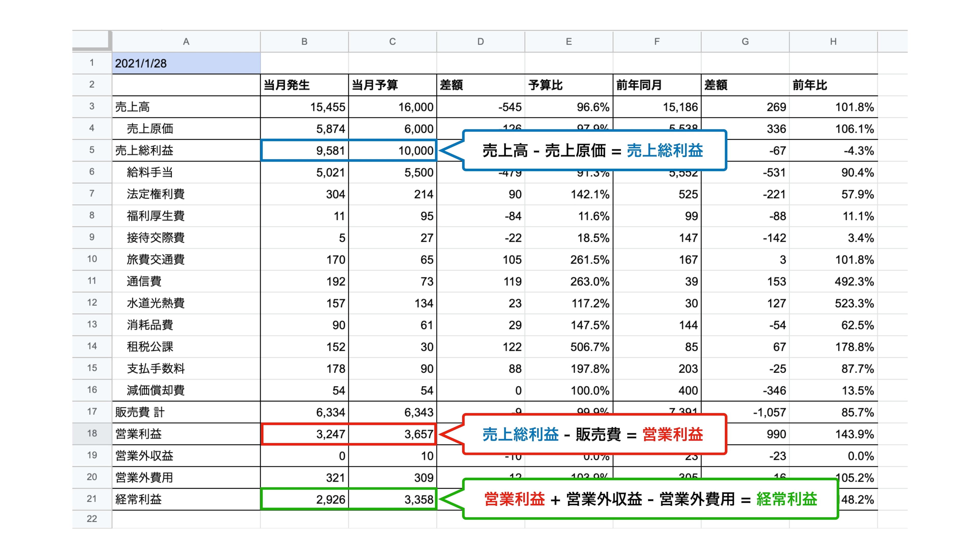Select cell showing 143.9%
Viewport: 980px width, 551px height.
click(x=834, y=434)
